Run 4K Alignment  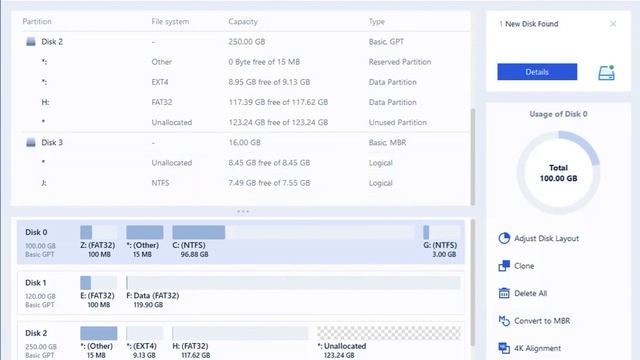[538, 348]
